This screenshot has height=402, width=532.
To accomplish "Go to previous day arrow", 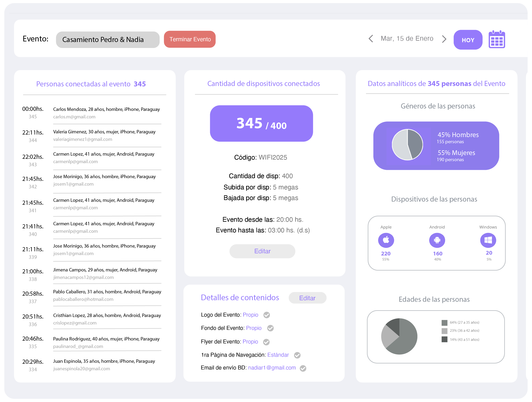I will tap(371, 39).
